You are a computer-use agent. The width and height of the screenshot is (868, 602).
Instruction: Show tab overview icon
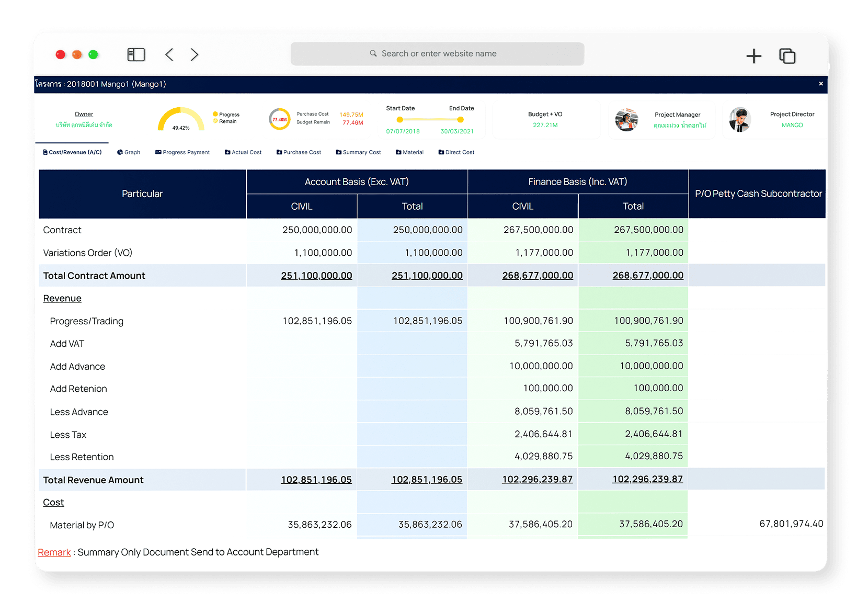pos(787,56)
